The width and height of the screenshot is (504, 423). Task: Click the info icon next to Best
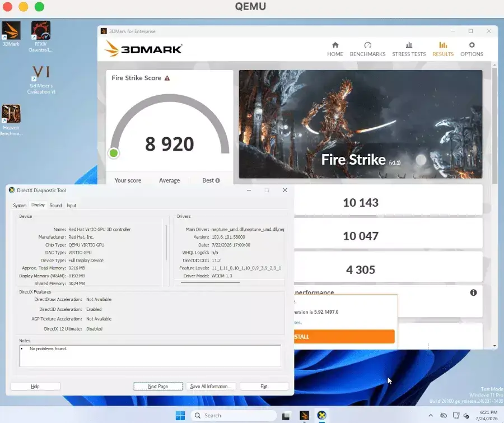point(218,180)
